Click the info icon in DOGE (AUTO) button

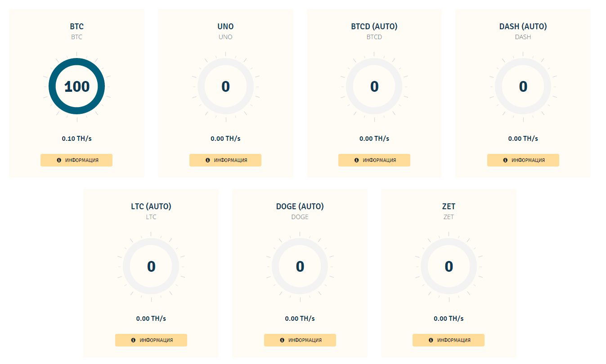pyautogui.click(x=282, y=340)
